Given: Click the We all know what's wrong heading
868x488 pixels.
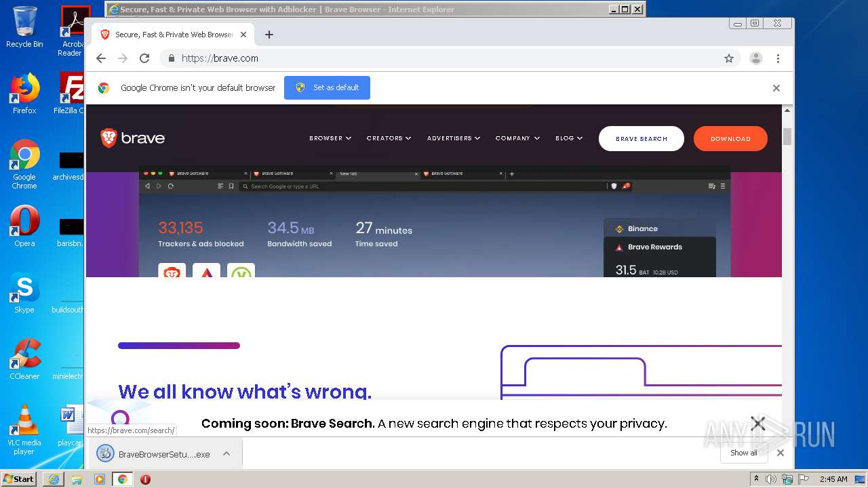Looking at the screenshot, I should 245,391.
